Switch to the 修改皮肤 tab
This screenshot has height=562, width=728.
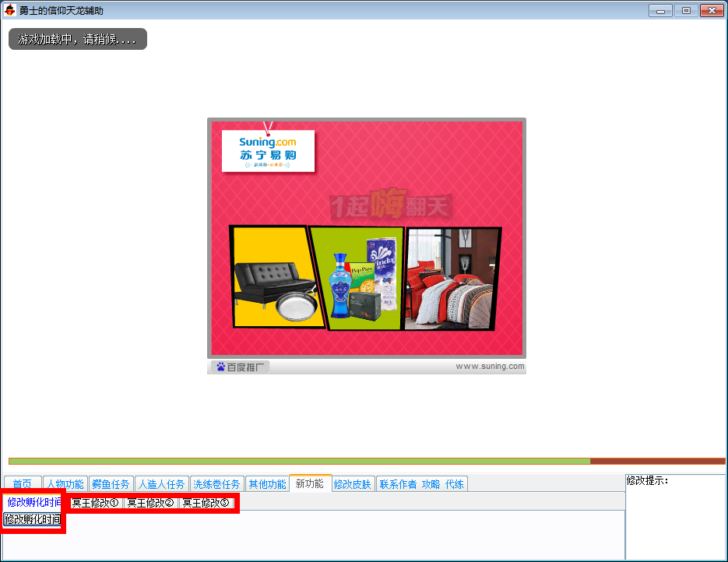point(353,484)
